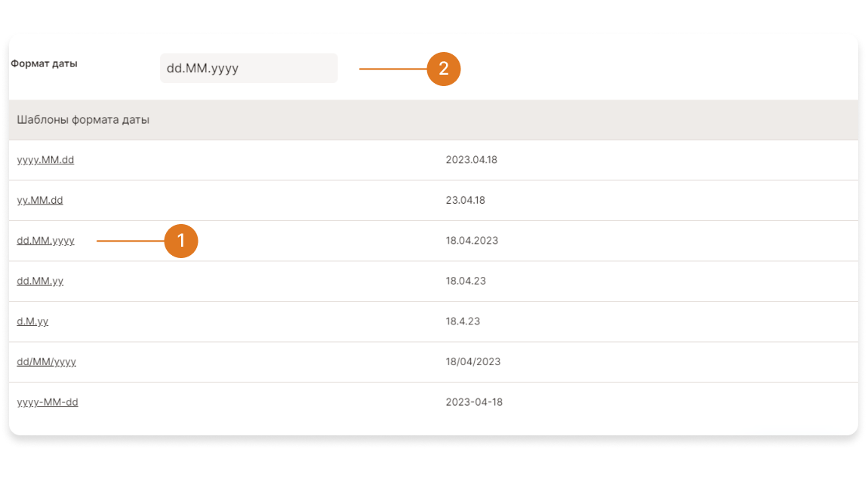Select the dd.MM.yy template link
Image resolution: width=868 pixels, height=504 pixels.
click(40, 281)
